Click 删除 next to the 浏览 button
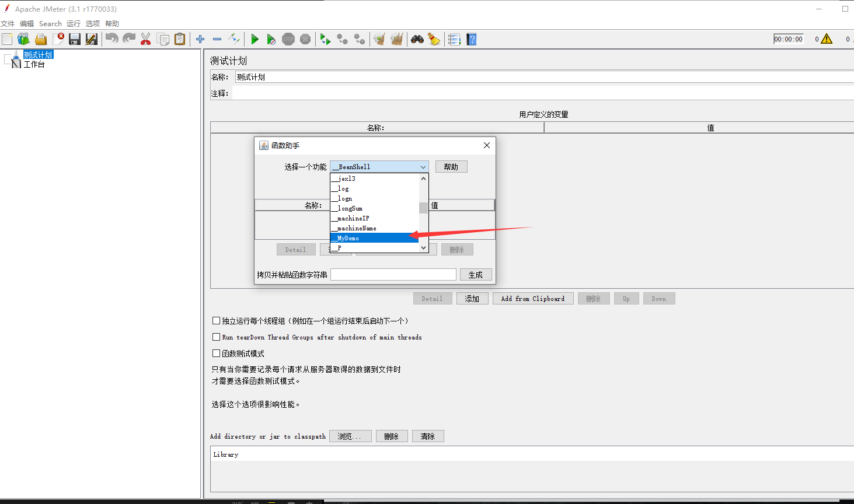The image size is (854, 504). [x=392, y=436]
